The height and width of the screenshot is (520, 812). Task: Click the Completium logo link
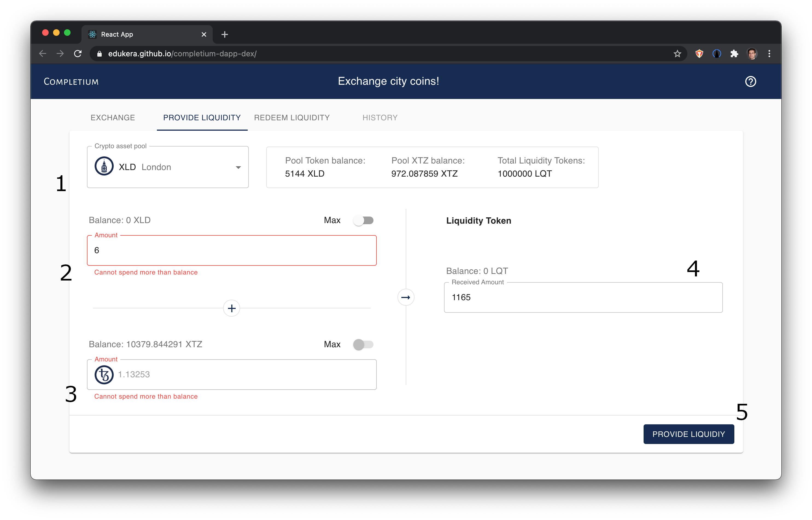pyautogui.click(x=71, y=81)
